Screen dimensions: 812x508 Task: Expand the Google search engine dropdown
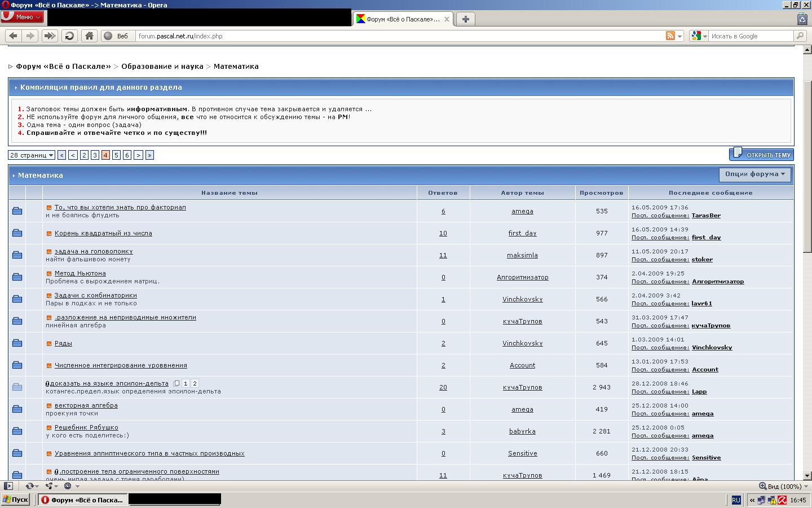[x=699, y=36]
